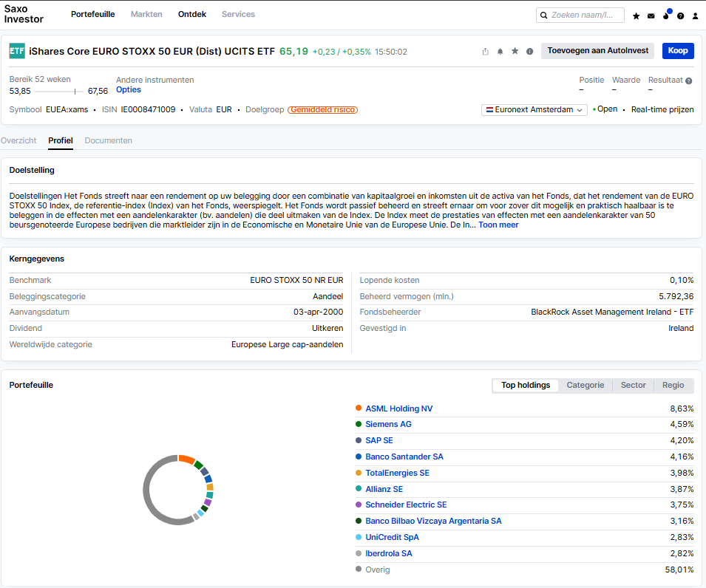Click the Resultaat help icon

pos(689,81)
